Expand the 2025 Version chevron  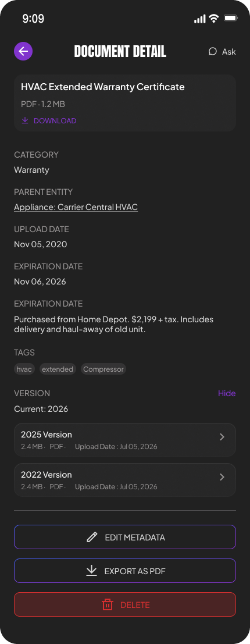[222, 437]
